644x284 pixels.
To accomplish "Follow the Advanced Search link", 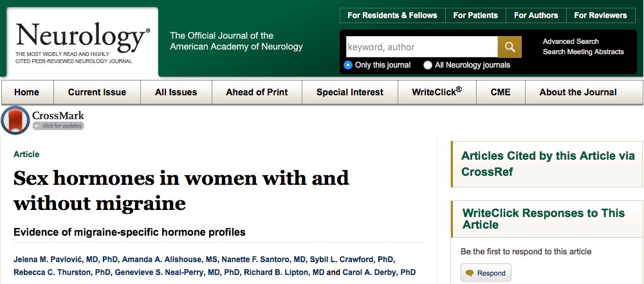I will click(571, 41).
